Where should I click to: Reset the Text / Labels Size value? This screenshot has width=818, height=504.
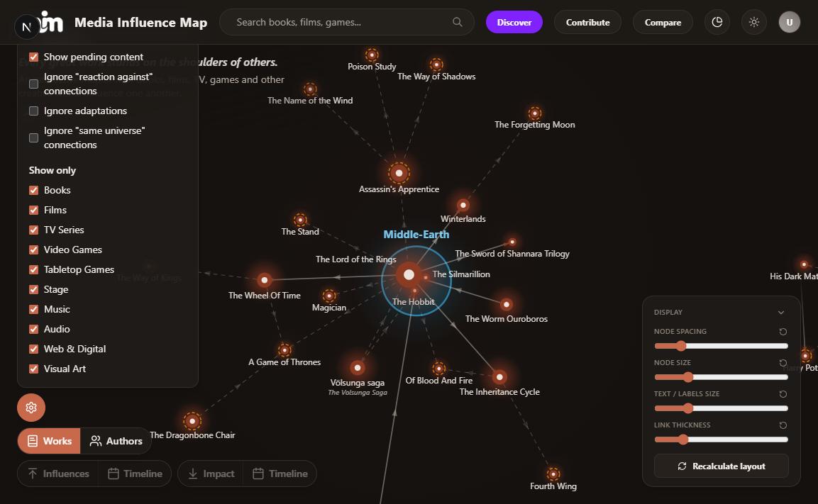[x=783, y=394]
